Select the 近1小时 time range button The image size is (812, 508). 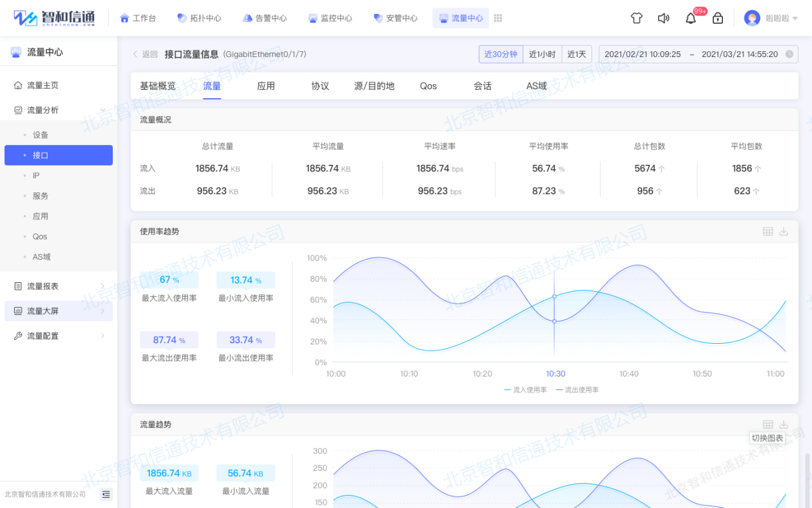point(542,55)
